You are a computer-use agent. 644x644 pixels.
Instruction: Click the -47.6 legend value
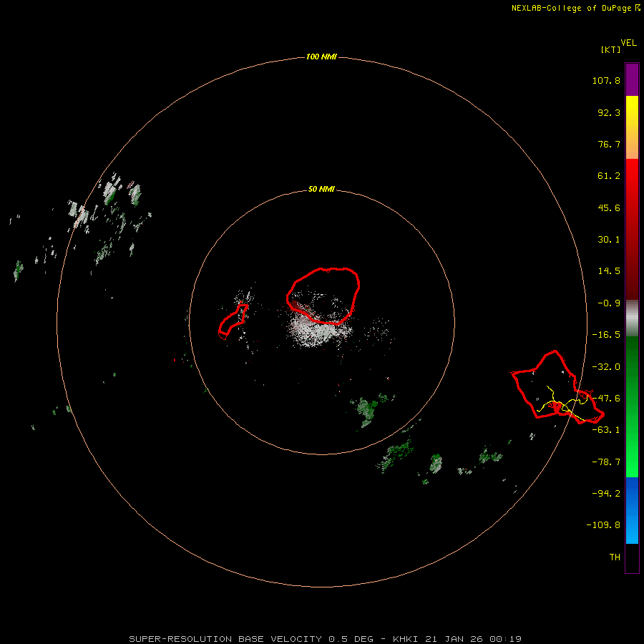click(606, 399)
